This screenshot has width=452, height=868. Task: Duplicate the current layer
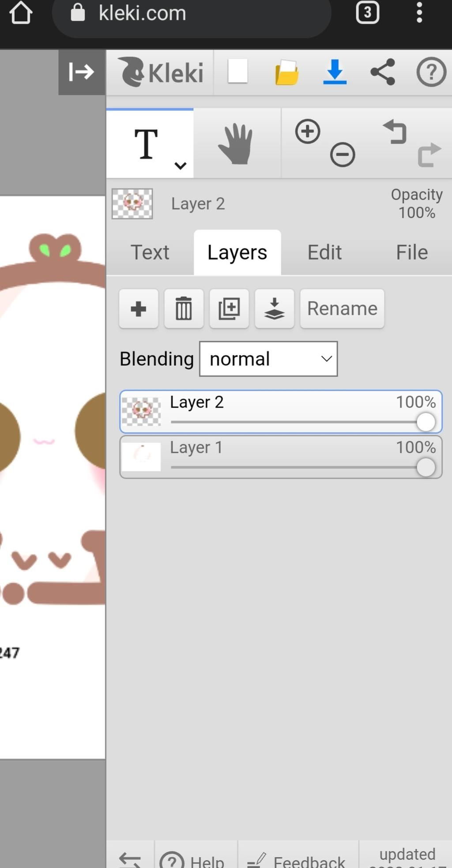tap(229, 308)
